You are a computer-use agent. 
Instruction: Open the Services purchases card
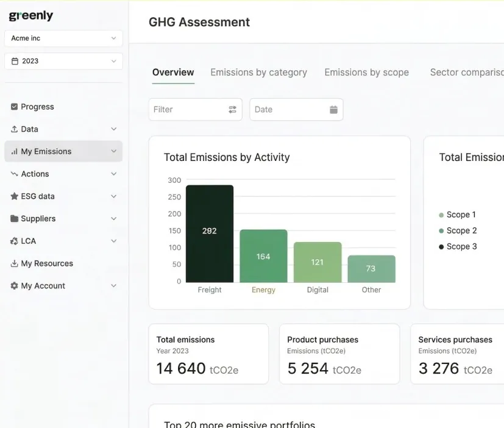458,354
